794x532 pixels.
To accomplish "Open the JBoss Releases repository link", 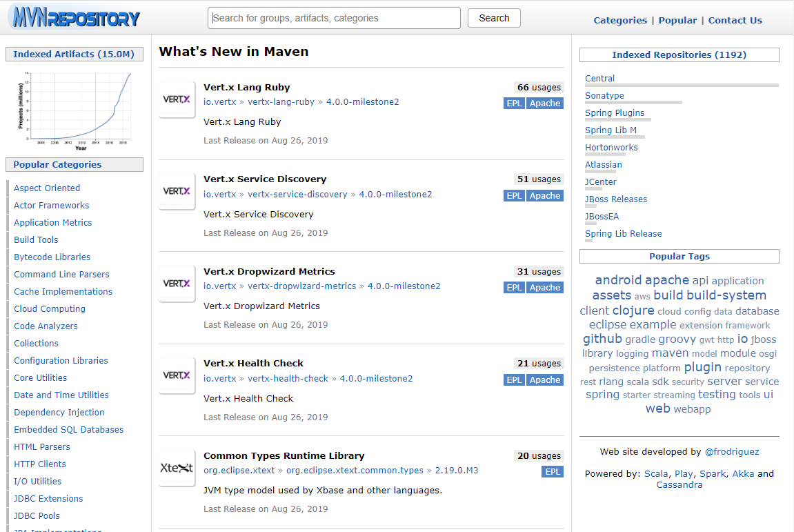I will 616,199.
